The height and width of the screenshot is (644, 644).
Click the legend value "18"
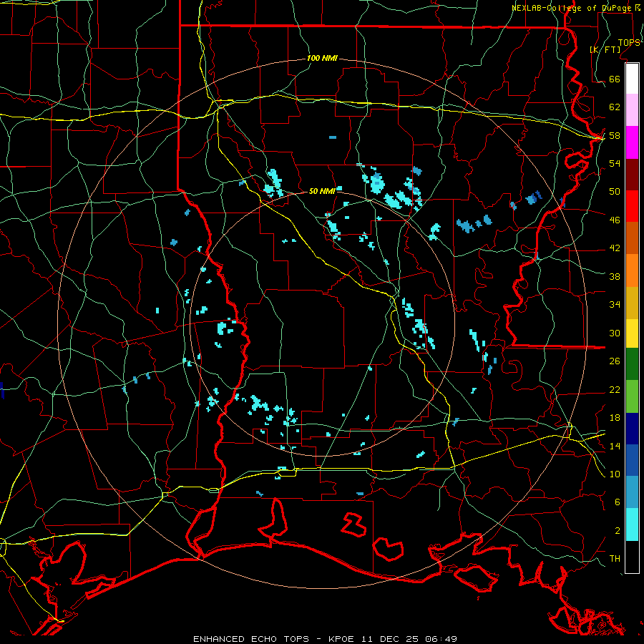coord(615,418)
